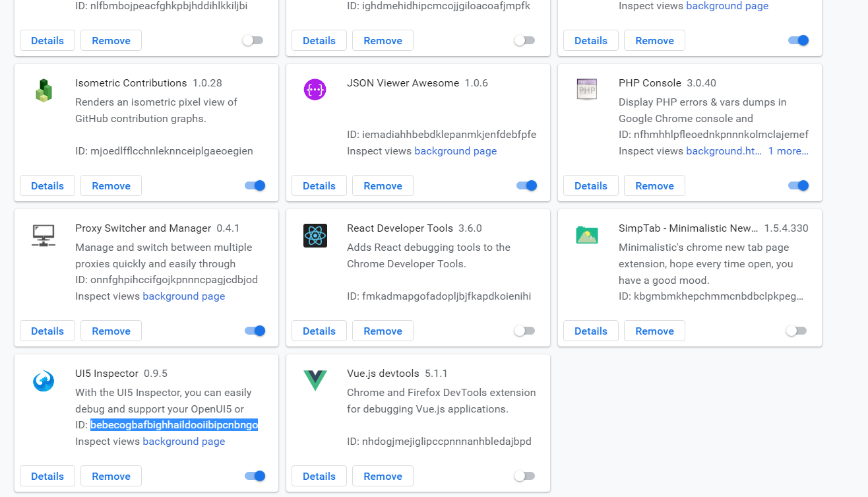Image resolution: width=868 pixels, height=497 pixels.
Task: Enable the Vue.js devtools toggle
Action: (x=524, y=476)
